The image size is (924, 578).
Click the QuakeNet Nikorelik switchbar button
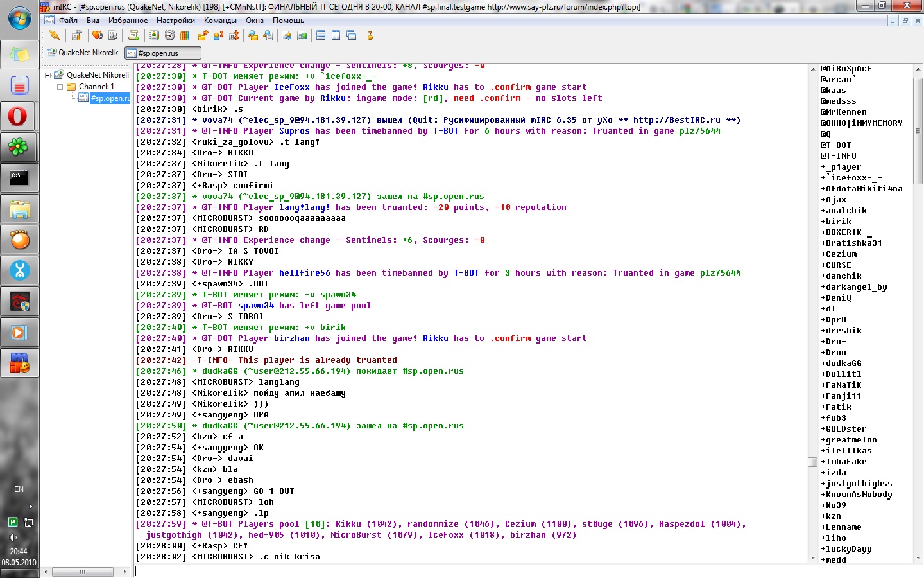pos(83,53)
